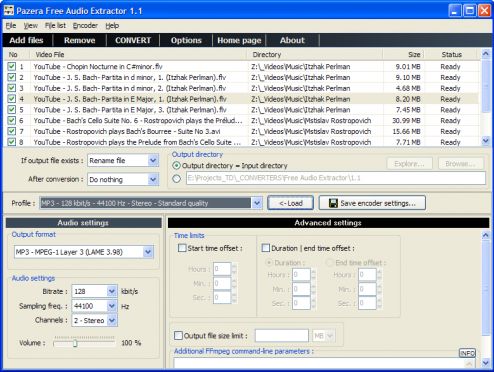Click the file list scroll down arrow
Screen dimensions: 494x372
485,141
